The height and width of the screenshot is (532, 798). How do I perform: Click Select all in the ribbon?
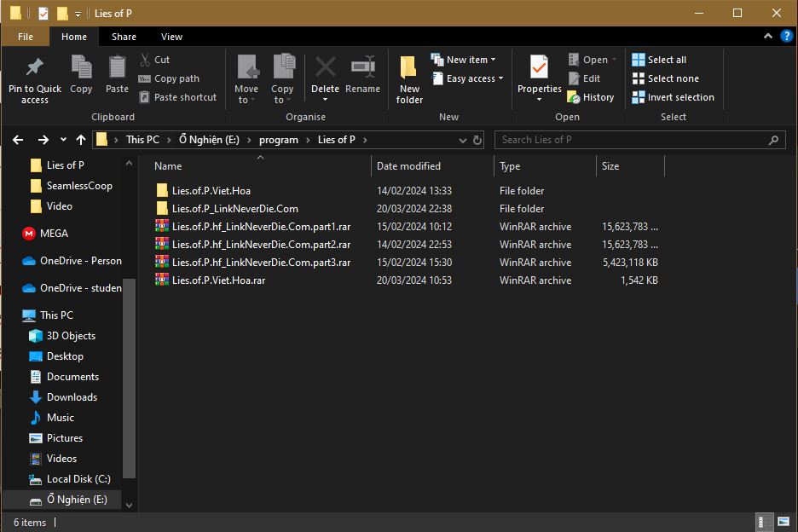[659, 60]
